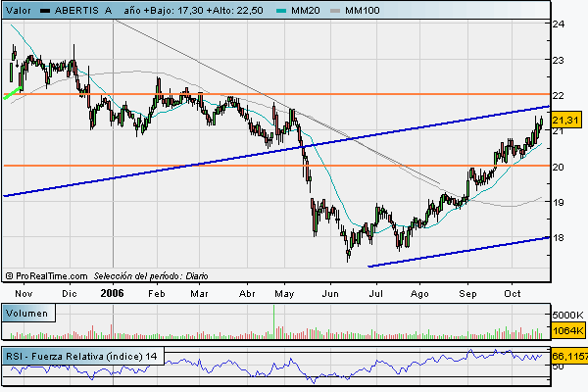Click the MM100 legend text
Viewport: 588px width, 392px height.
363,11
